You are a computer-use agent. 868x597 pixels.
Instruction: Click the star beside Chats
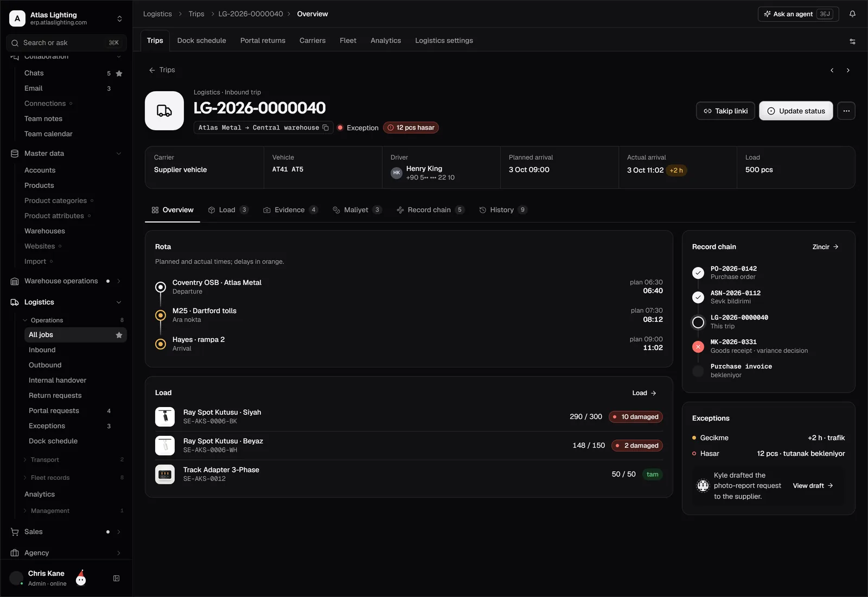click(x=119, y=73)
